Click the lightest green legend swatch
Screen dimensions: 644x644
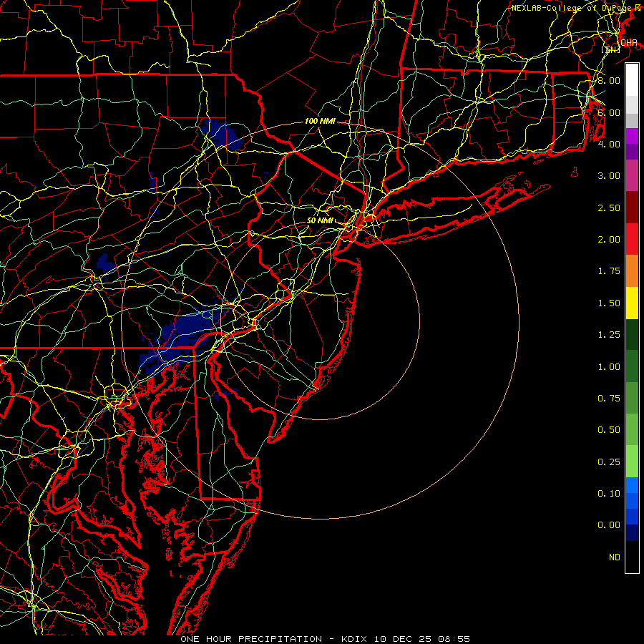[x=632, y=462]
